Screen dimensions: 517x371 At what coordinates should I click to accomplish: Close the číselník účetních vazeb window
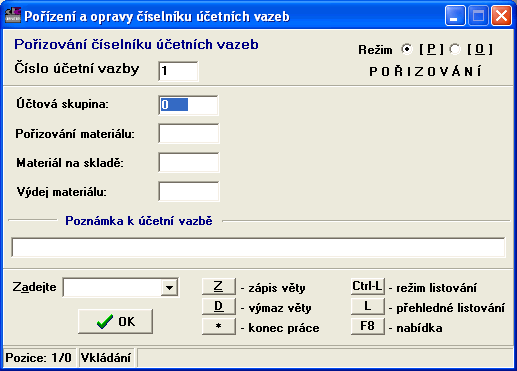coord(501,16)
